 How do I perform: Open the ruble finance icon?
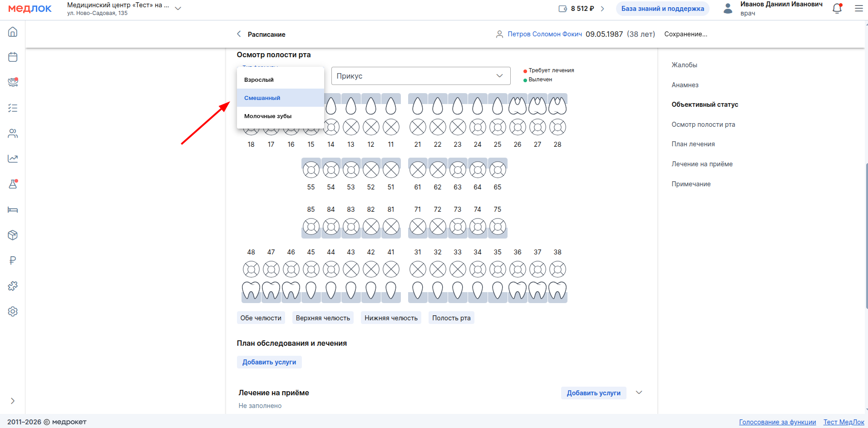click(13, 261)
